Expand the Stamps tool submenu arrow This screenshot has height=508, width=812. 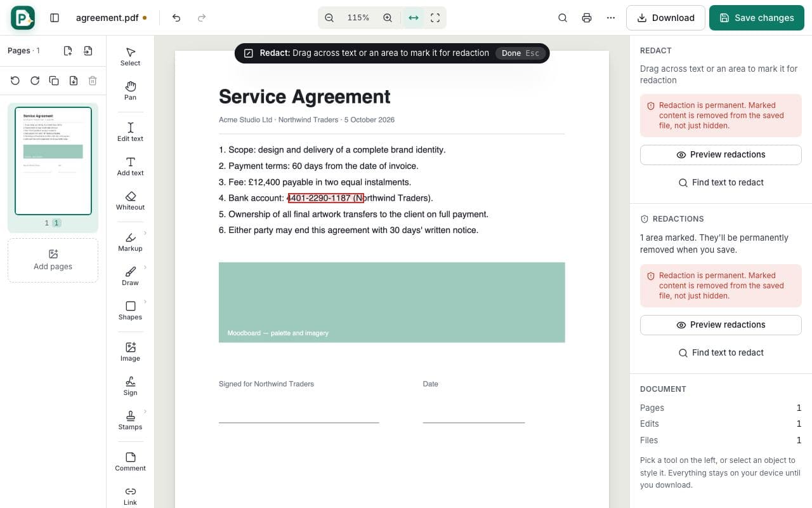[x=145, y=411]
